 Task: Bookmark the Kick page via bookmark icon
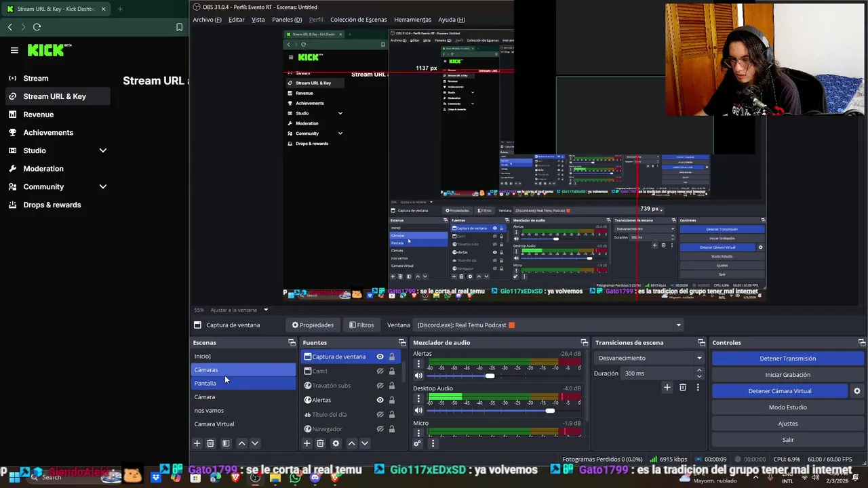click(179, 27)
